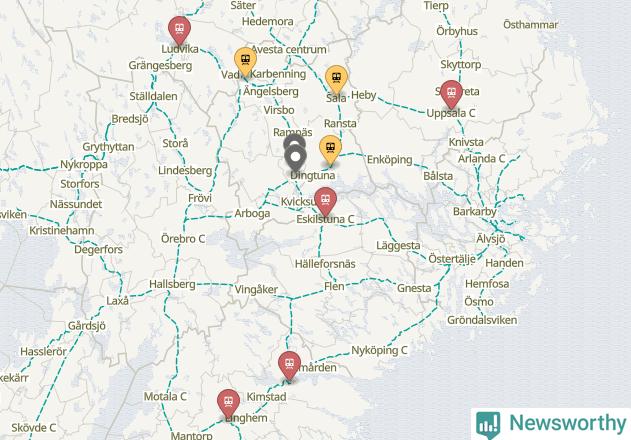Open the red train marker at Uppsala C

pyautogui.click(x=451, y=93)
